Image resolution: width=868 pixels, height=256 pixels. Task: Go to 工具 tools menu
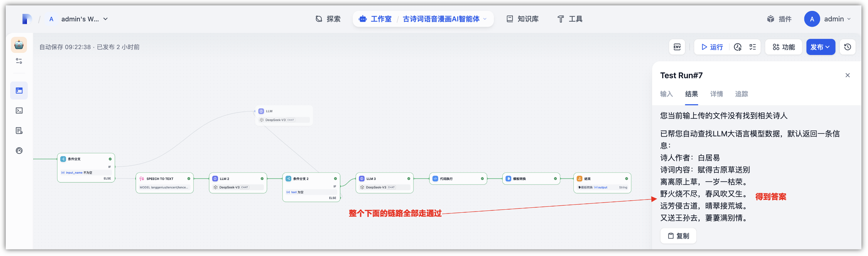click(x=570, y=19)
